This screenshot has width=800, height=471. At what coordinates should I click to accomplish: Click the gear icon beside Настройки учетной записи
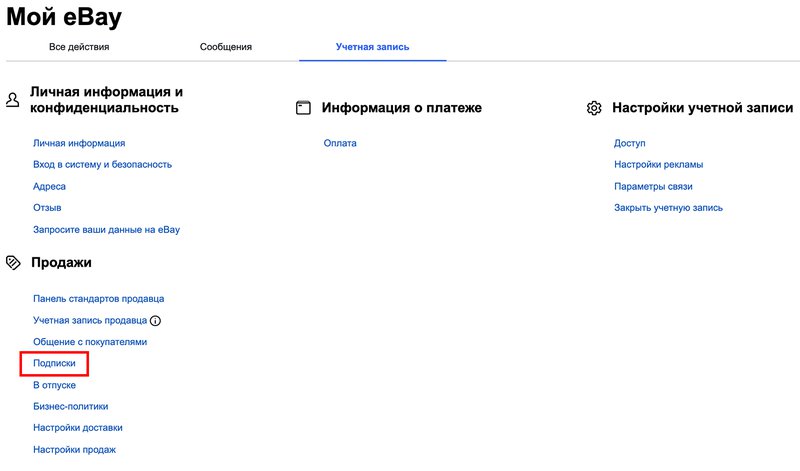pos(594,108)
